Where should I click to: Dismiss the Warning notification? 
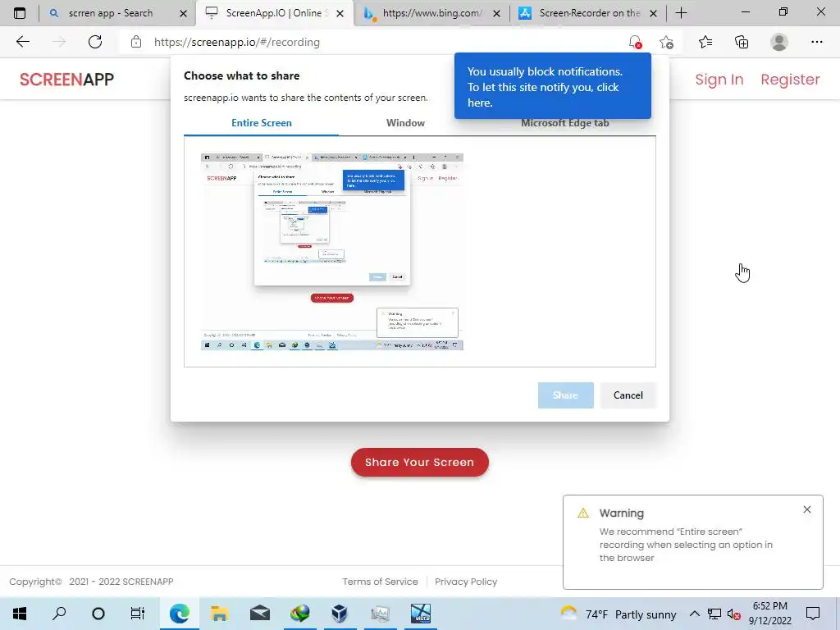807,509
